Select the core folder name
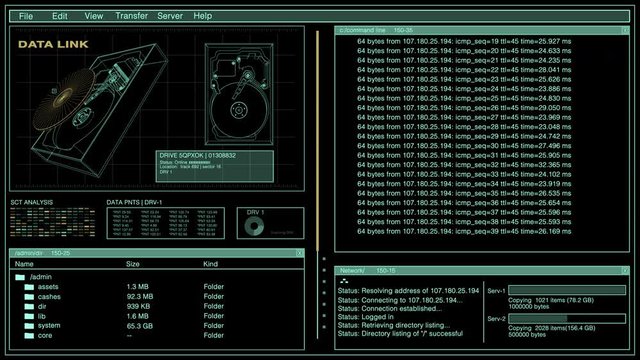The image size is (640, 360). pyautogui.click(x=45, y=336)
